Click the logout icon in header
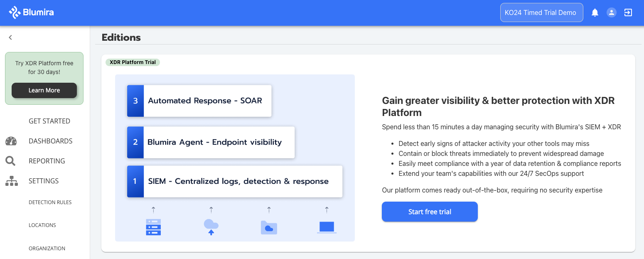The width and height of the screenshot is (644, 259). tap(628, 12)
